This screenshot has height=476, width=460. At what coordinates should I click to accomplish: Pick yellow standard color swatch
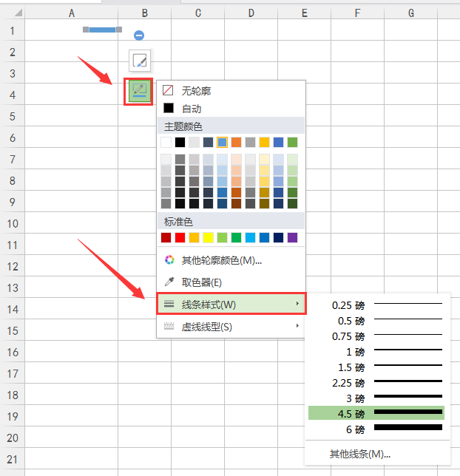[x=208, y=238]
